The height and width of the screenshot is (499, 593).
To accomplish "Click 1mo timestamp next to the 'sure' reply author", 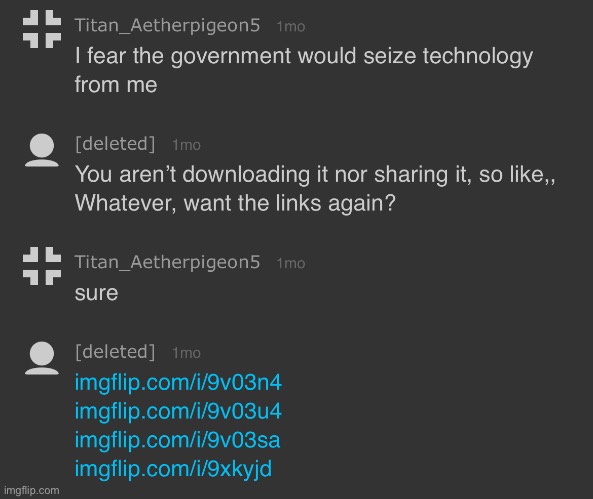I will coord(290,263).
